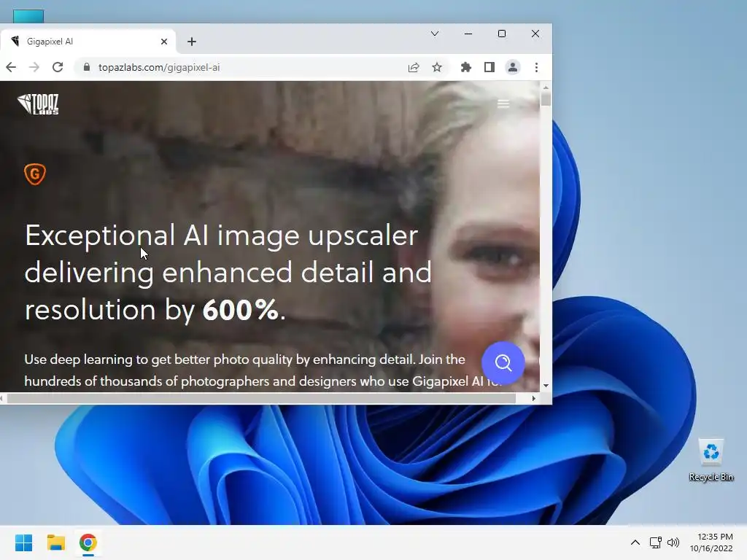Maximize the Chrome window
Image resolution: width=747 pixels, height=560 pixels.
[502, 34]
